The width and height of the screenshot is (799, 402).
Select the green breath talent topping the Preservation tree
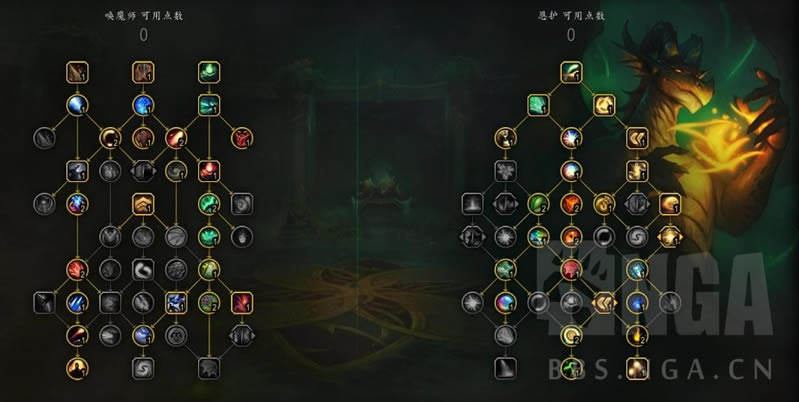pos(571,72)
